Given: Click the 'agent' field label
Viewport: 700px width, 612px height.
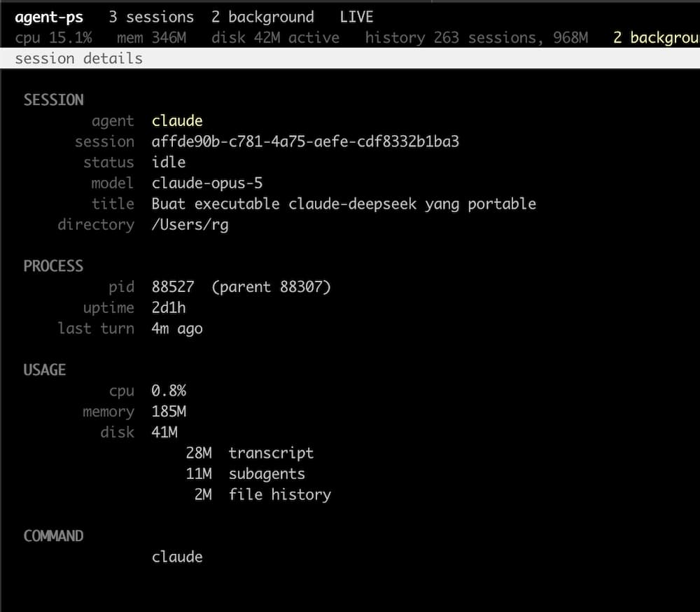Looking at the screenshot, I should point(113,121).
